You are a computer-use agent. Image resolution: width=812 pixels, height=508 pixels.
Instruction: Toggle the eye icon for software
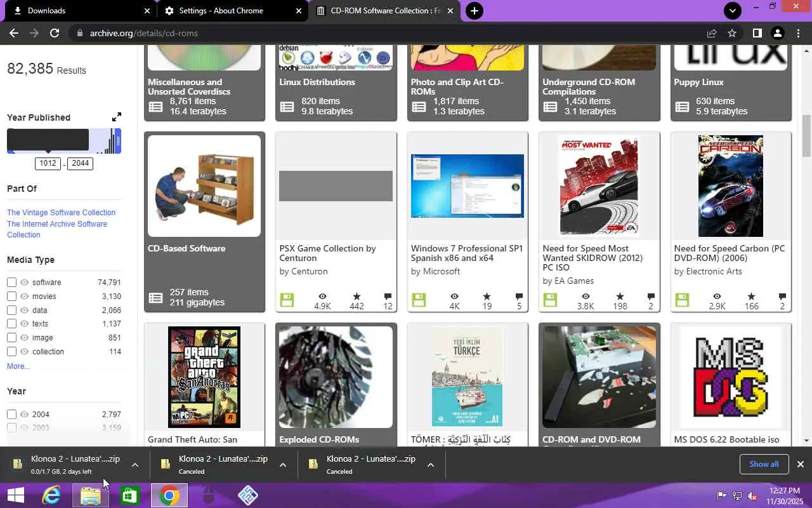[x=25, y=283]
